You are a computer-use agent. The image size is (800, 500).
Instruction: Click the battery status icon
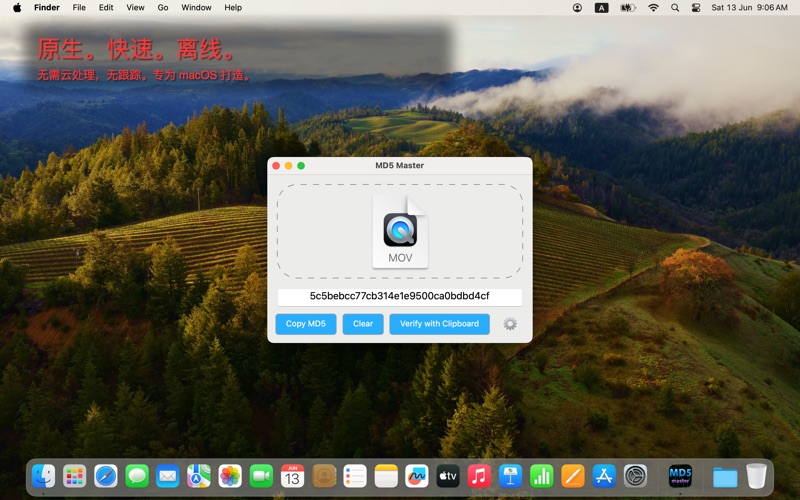pos(628,8)
